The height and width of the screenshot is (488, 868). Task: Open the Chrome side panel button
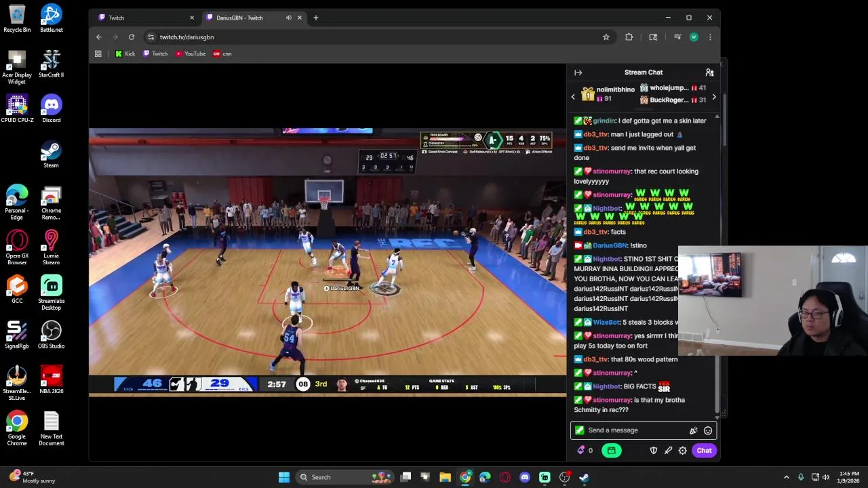click(653, 37)
